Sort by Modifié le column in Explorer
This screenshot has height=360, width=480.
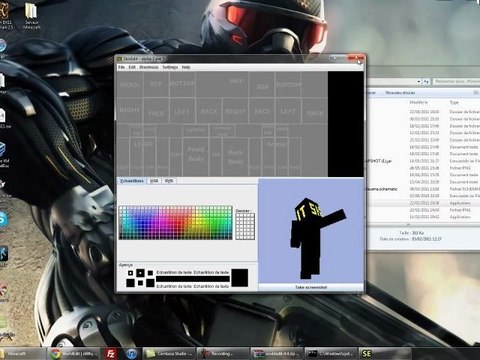(x=419, y=102)
